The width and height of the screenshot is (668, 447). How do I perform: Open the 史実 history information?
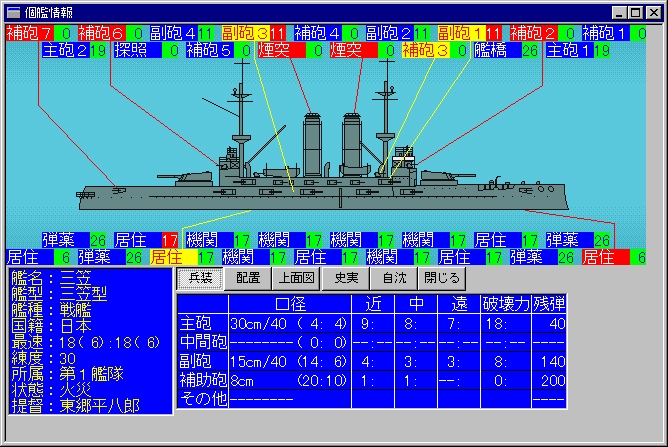pos(345,277)
